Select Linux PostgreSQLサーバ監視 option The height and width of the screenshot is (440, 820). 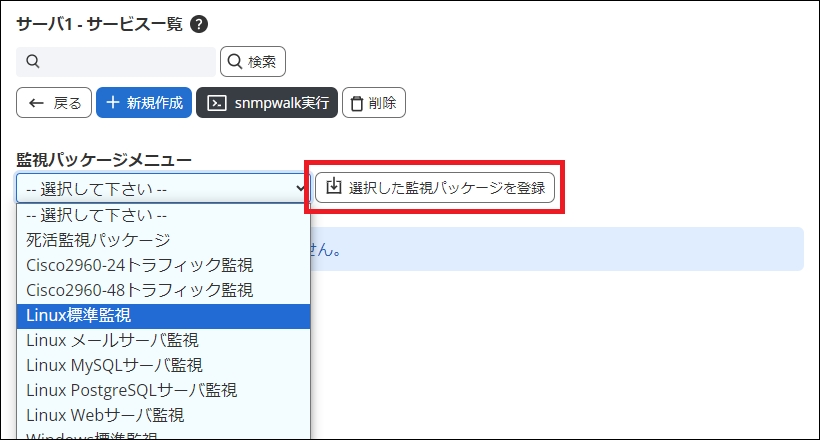131,389
